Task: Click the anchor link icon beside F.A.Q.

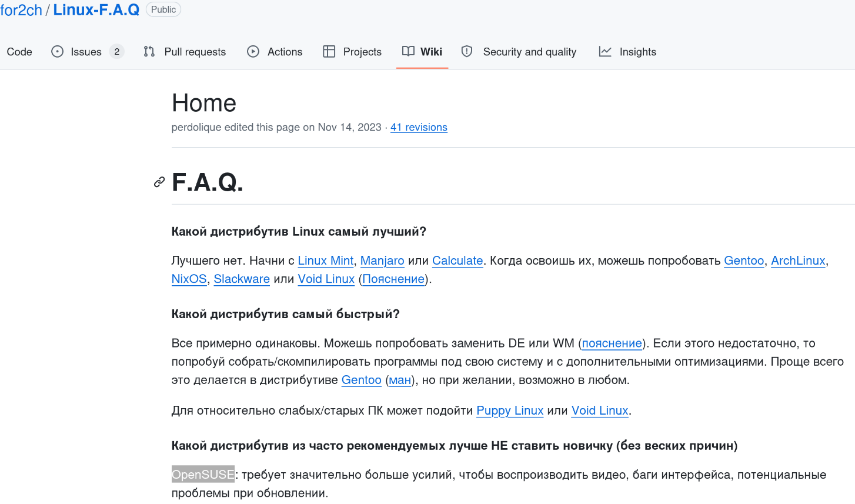Action: (159, 182)
